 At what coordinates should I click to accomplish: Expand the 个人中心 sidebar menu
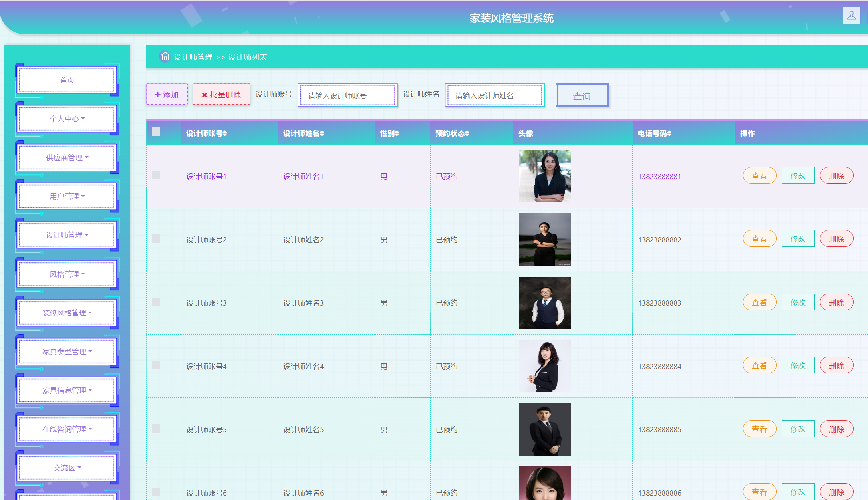click(x=67, y=119)
